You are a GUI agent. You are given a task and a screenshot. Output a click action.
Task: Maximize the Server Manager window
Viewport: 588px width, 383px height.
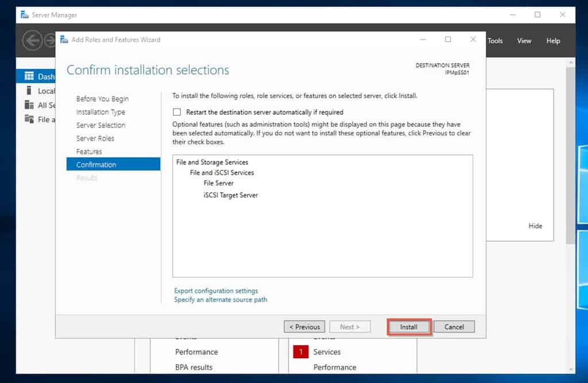pos(537,14)
